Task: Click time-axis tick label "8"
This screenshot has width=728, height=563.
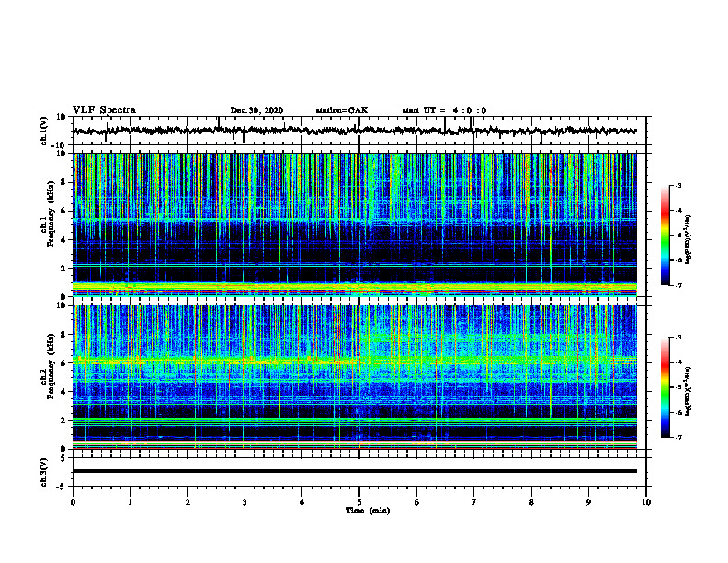Action: (x=531, y=502)
